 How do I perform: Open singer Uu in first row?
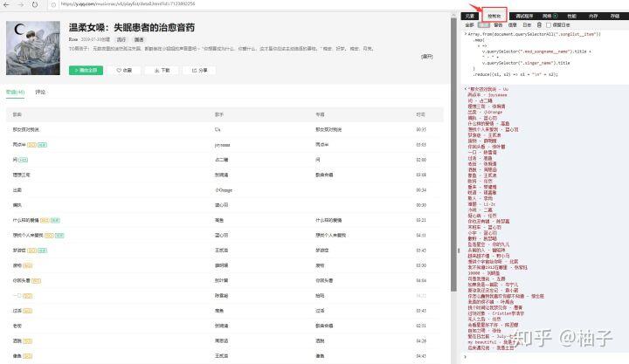218,129
